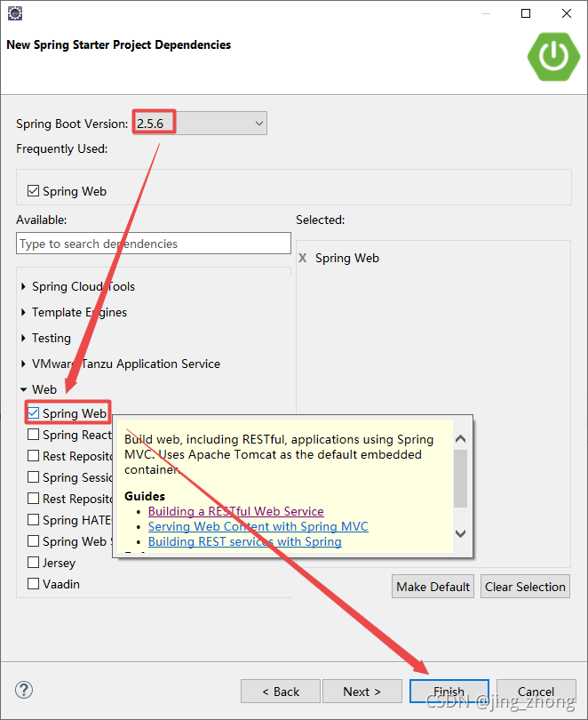Image resolution: width=588 pixels, height=720 pixels.
Task: Focus the dependencies search field
Action: 154,244
